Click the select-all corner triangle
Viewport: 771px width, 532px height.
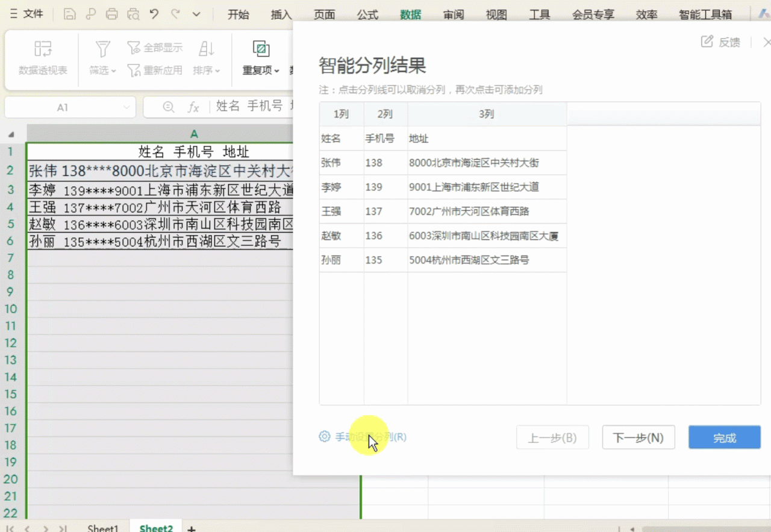(10, 134)
